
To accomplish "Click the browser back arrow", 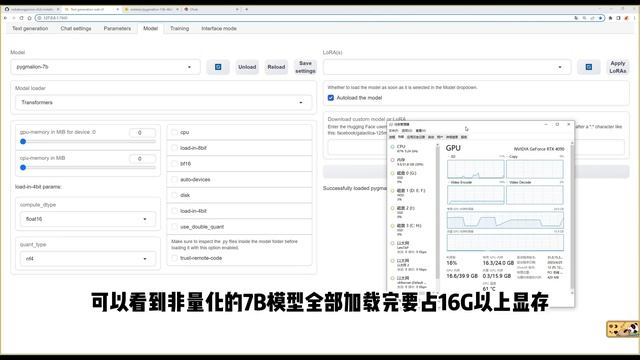I will [x=5, y=18].
